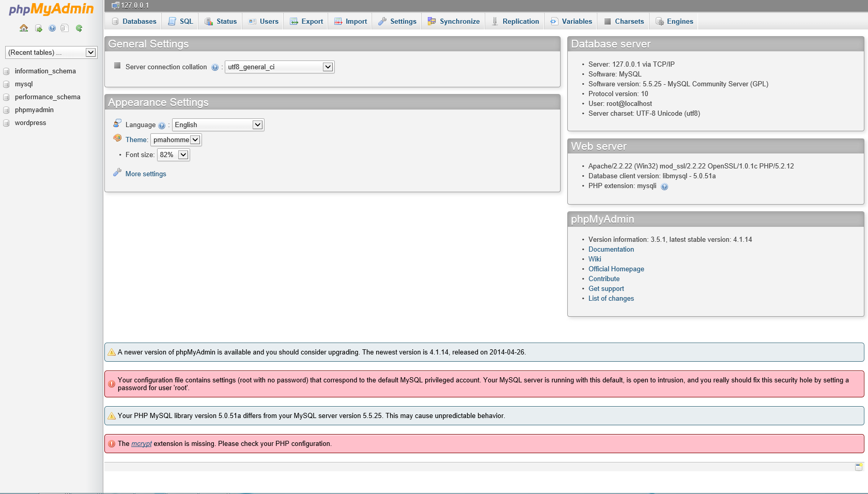Click the database icon next to wordpress
Image resolution: width=868 pixels, height=494 pixels.
click(x=7, y=123)
